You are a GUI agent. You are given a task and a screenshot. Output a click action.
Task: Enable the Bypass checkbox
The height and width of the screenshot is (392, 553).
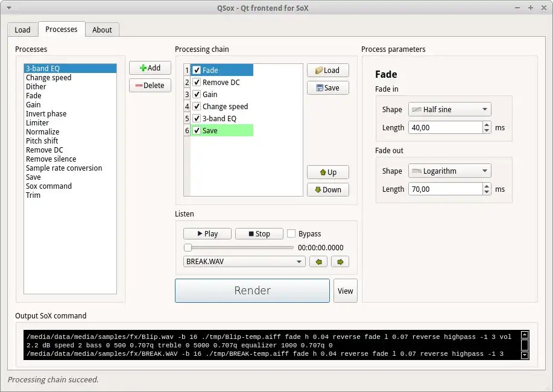(x=291, y=233)
